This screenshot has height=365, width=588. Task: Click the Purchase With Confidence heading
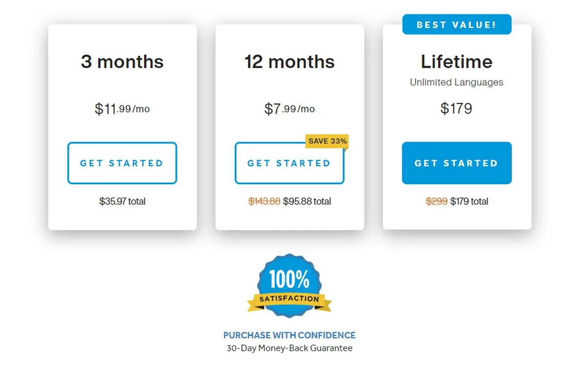coord(290,336)
